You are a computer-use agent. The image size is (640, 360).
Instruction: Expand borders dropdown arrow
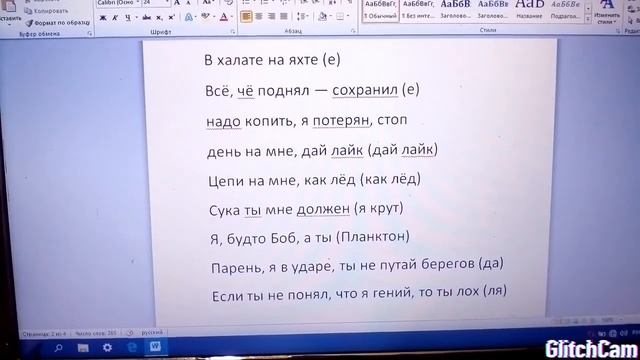[348, 16]
